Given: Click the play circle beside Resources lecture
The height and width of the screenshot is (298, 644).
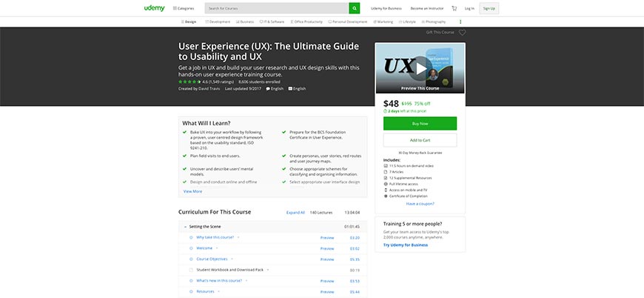Looking at the screenshot, I should (x=191, y=291).
